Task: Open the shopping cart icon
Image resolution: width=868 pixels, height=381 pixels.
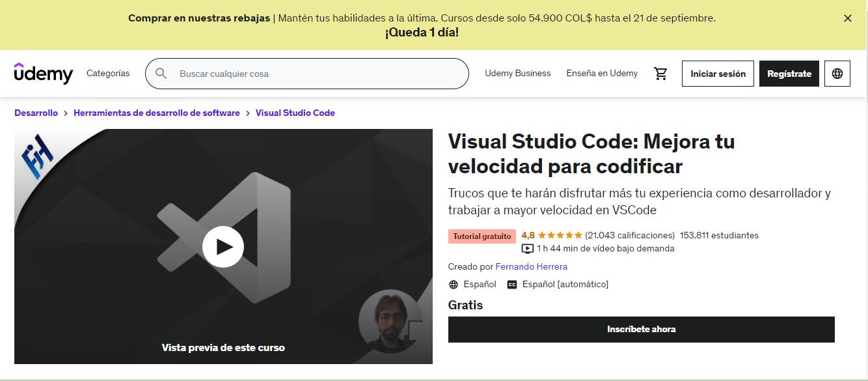Action: coord(661,74)
